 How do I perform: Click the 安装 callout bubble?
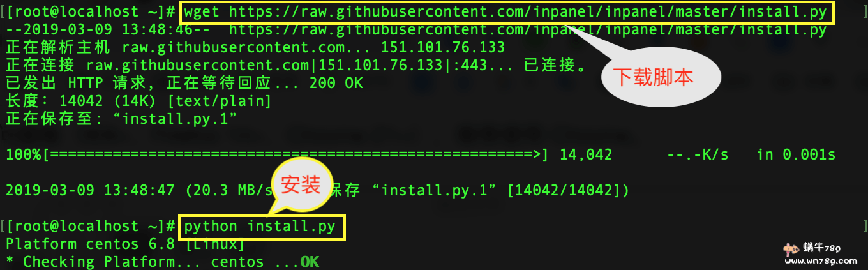(x=301, y=184)
